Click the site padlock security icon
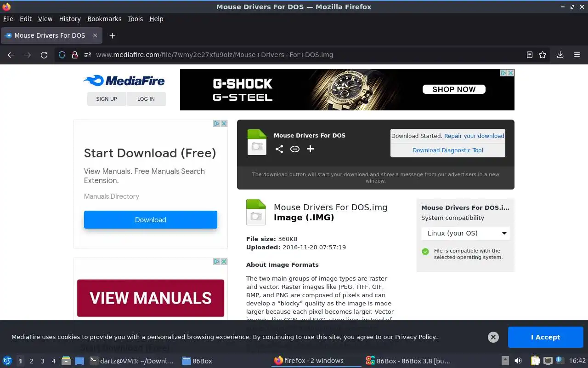This screenshot has width=588, height=368. coord(74,55)
